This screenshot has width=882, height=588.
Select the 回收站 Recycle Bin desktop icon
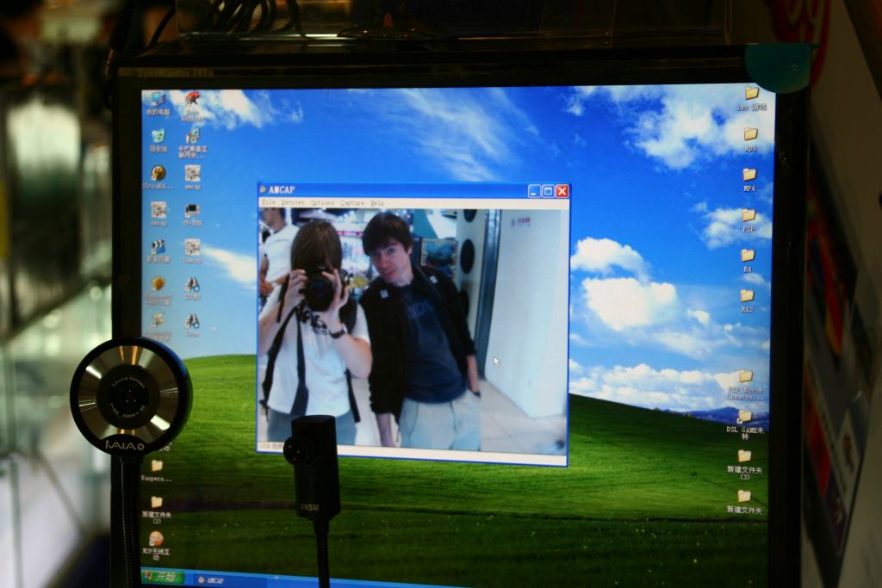pos(158,140)
